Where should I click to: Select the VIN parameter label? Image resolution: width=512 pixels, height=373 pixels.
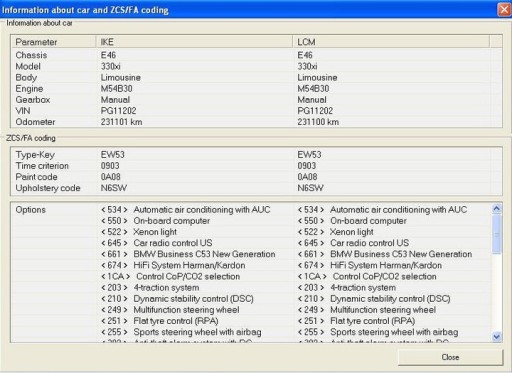[x=23, y=111]
